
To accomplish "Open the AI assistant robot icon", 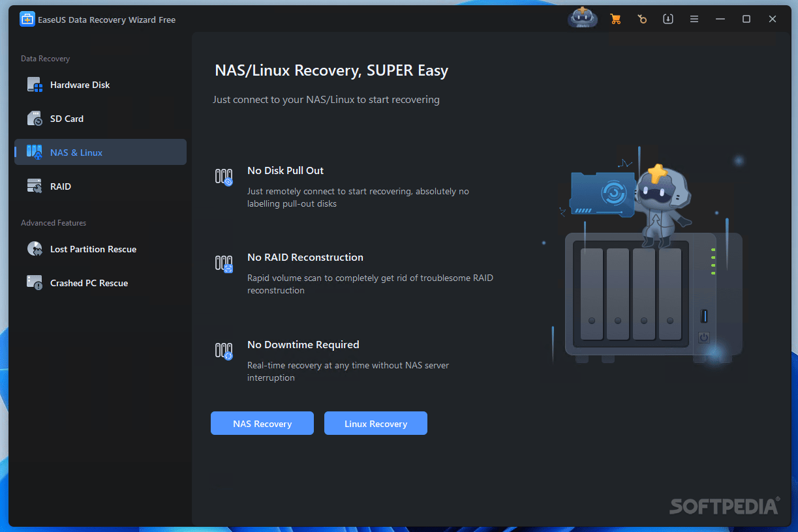I will point(581,18).
